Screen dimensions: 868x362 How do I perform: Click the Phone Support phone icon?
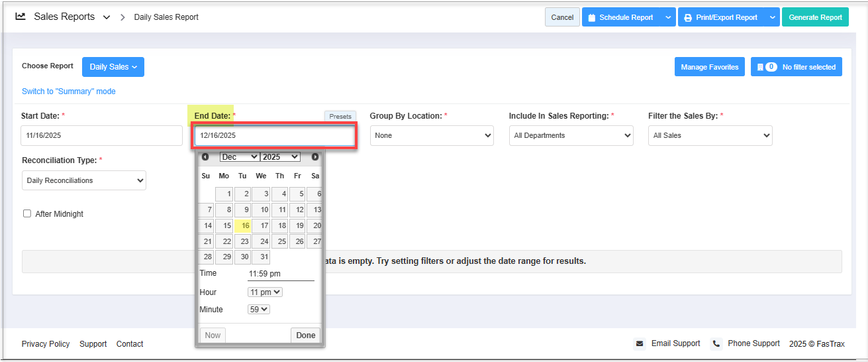(x=716, y=343)
